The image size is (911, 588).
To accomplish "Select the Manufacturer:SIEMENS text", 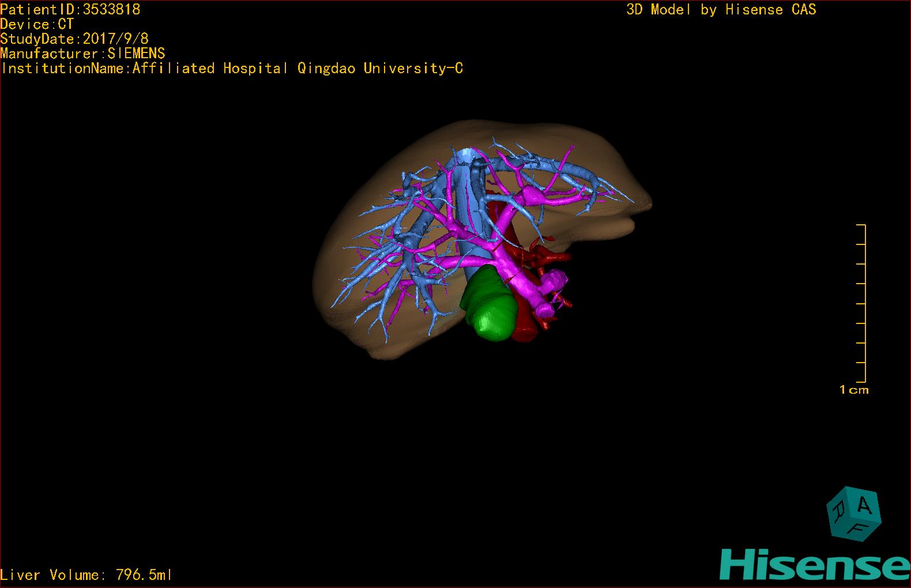I will (83, 54).
